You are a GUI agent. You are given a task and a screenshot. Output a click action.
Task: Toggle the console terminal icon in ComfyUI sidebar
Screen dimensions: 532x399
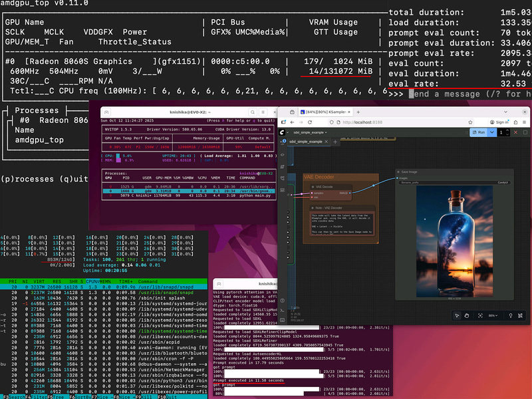coord(282,310)
